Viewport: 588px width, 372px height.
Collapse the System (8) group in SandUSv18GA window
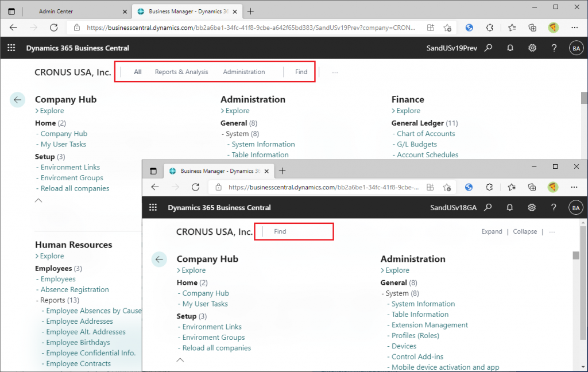tap(400, 293)
